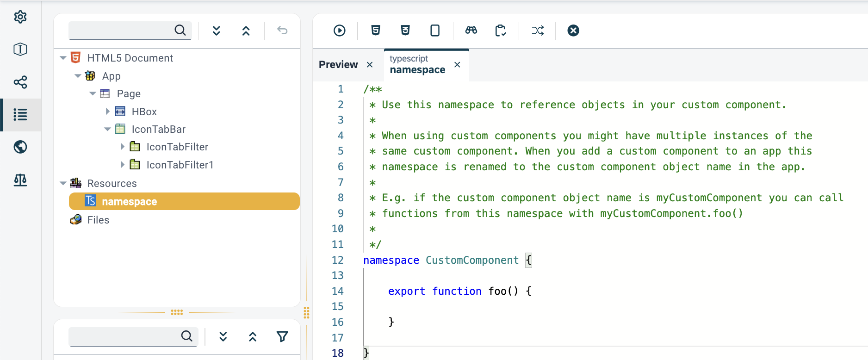Viewport: 868px width, 360px height.
Task: Click the Files resource icon
Action: 75,220
